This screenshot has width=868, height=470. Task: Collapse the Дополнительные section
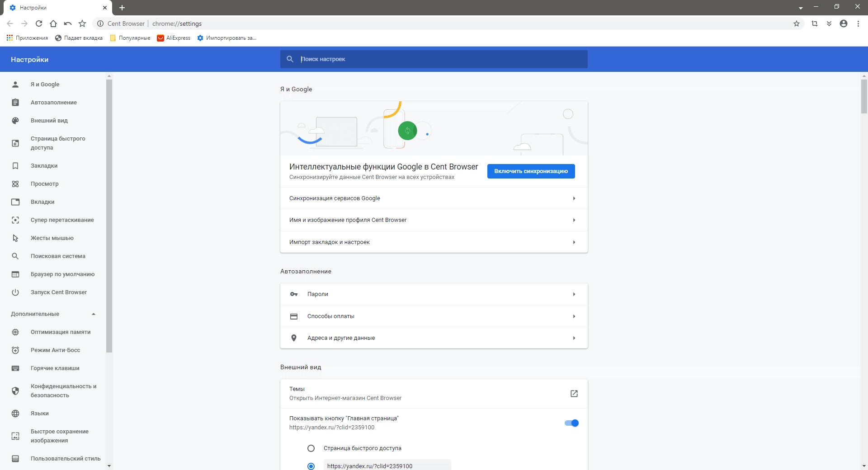pos(53,314)
